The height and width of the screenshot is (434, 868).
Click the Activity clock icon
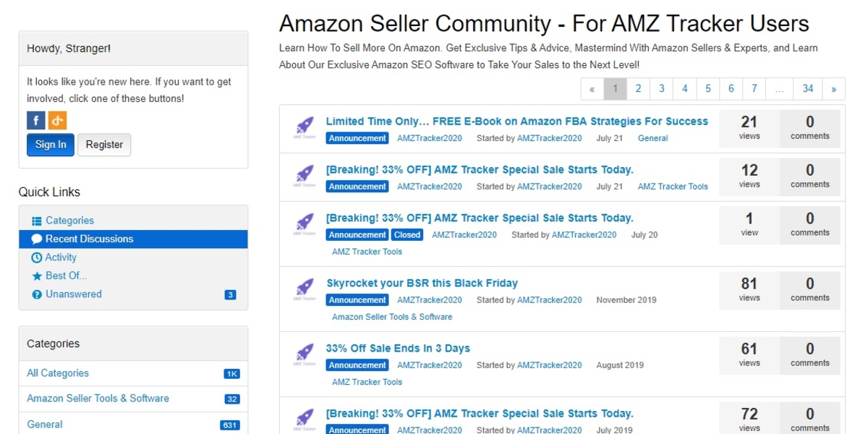[37, 258]
